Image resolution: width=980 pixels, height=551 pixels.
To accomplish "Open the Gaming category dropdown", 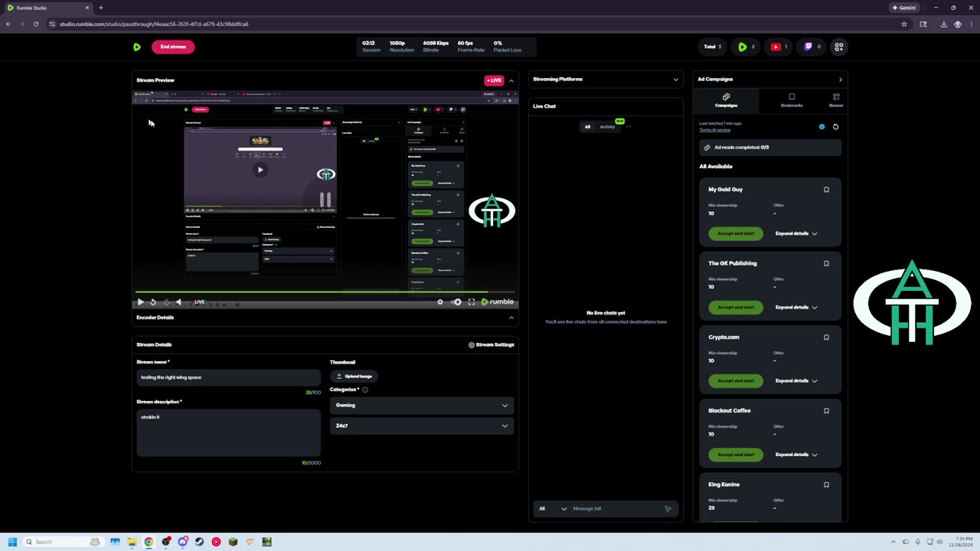I will click(422, 406).
